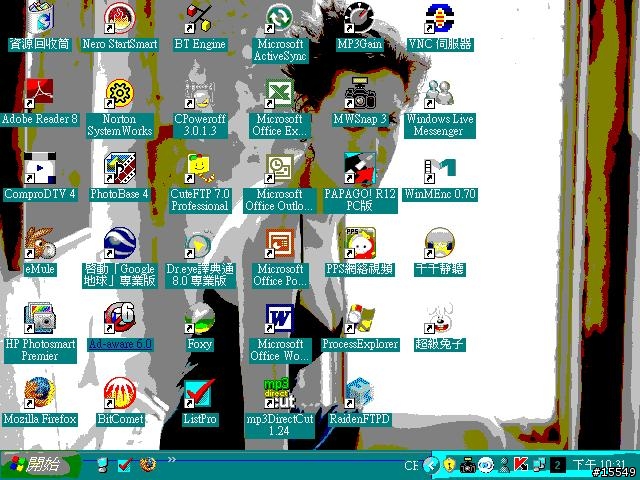The image size is (640, 480).
Task: Open the PhotoBase 4 shortcut
Action: click(x=119, y=168)
